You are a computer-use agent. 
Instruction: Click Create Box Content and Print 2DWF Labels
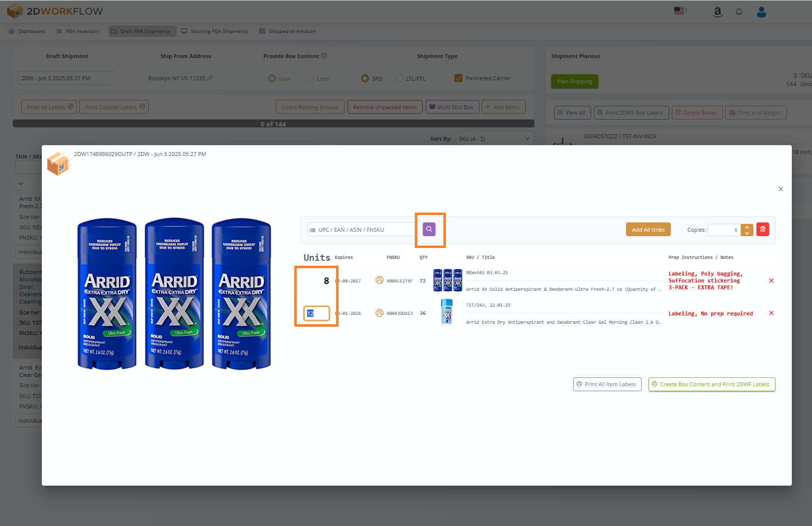(x=712, y=384)
